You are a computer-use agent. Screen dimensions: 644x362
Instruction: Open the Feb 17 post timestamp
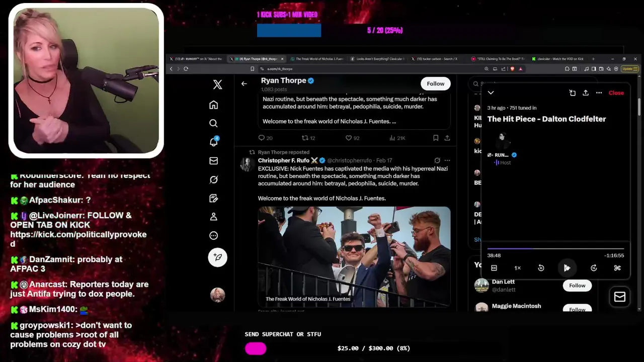pyautogui.click(x=384, y=160)
